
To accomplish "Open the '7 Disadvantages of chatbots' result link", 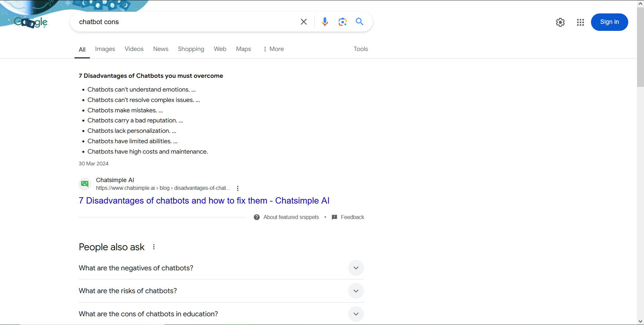I will coord(204,201).
